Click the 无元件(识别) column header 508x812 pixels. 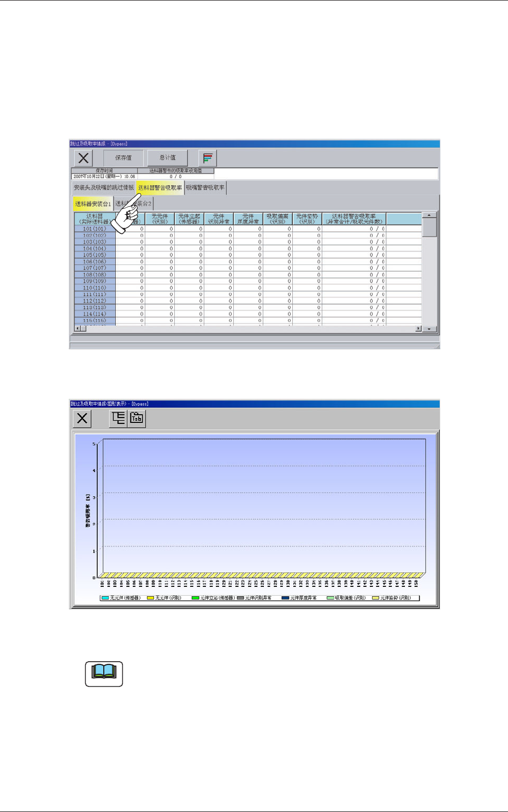click(160, 219)
